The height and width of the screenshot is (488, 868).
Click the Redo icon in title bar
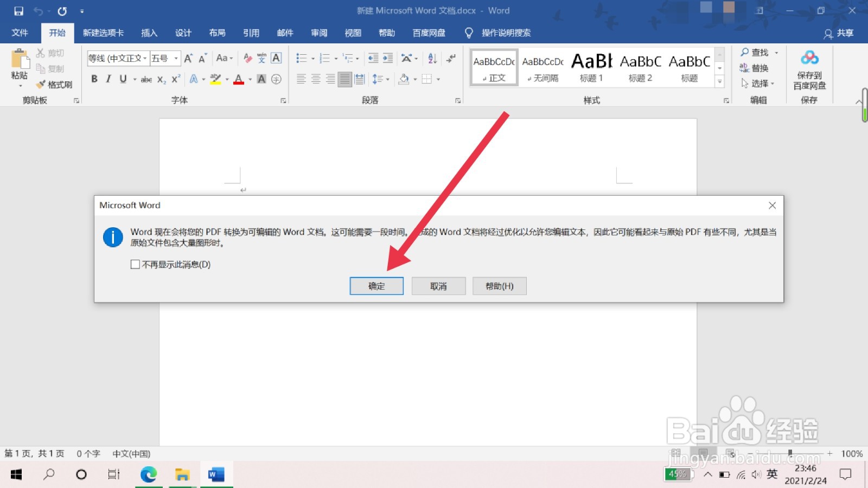click(62, 11)
